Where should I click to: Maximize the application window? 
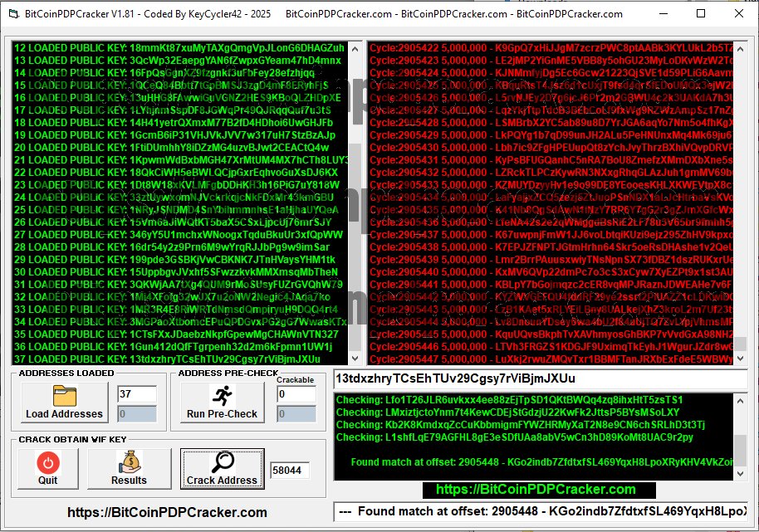tap(701, 13)
